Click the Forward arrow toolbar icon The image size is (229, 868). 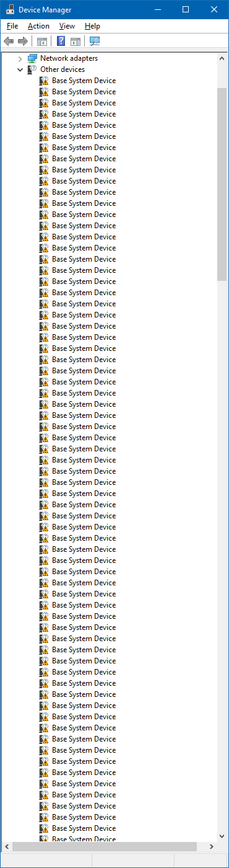tap(23, 42)
